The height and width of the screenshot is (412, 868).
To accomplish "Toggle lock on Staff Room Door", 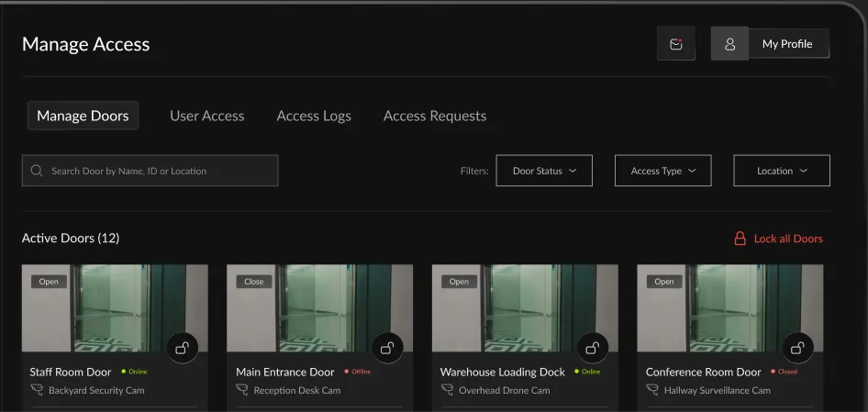I will tap(183, 348).
